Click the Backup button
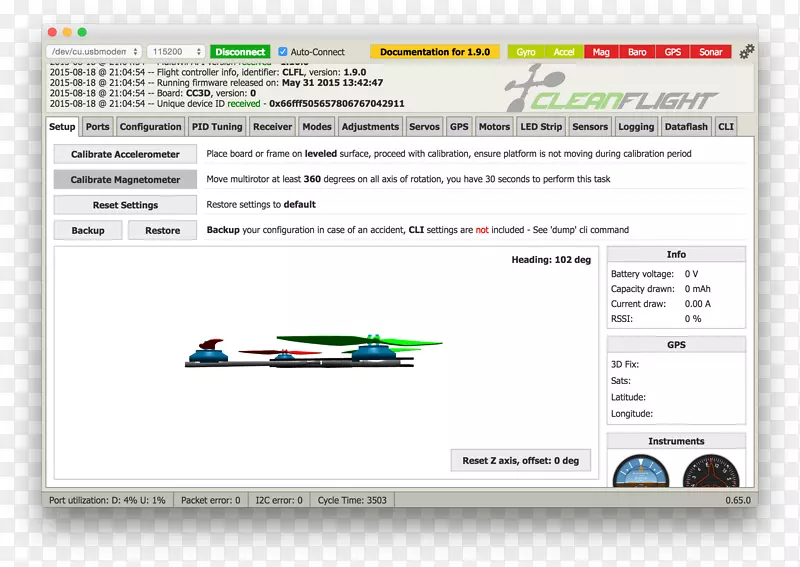 click(88, 230)
